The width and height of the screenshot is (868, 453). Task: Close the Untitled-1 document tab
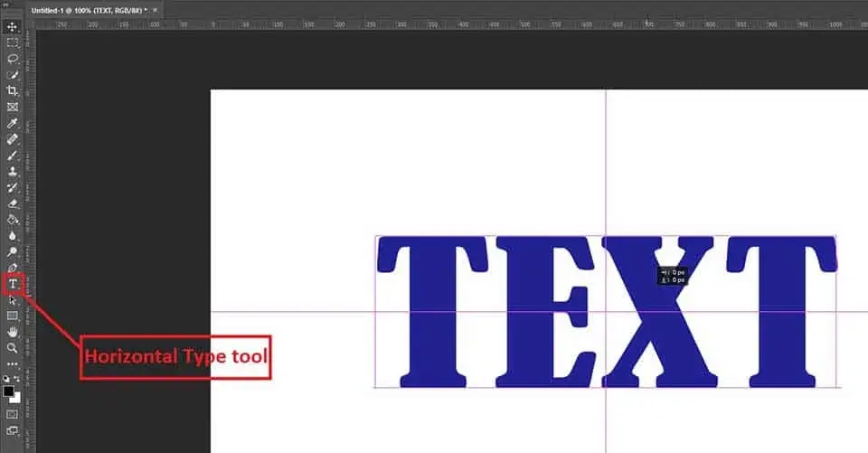pos(155,11)
